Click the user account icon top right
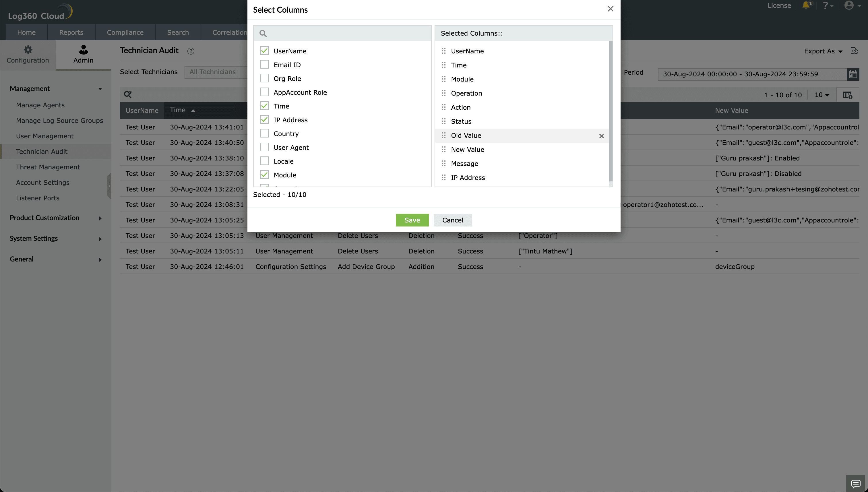Image resolution: width=868 pixels, height=492 pixels. coord(849,5)
